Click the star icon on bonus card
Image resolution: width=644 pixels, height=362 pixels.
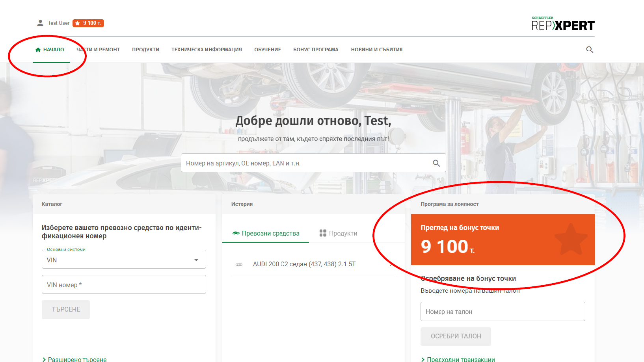571,239
